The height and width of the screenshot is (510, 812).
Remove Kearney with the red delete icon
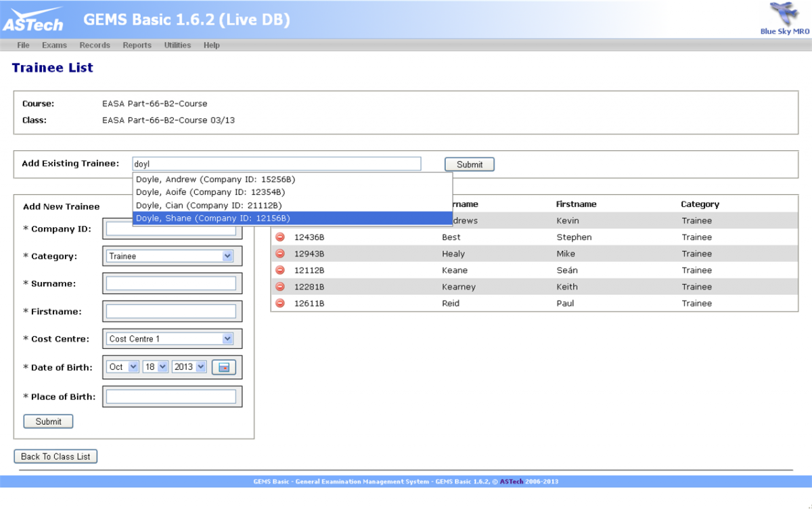[279, 287]
